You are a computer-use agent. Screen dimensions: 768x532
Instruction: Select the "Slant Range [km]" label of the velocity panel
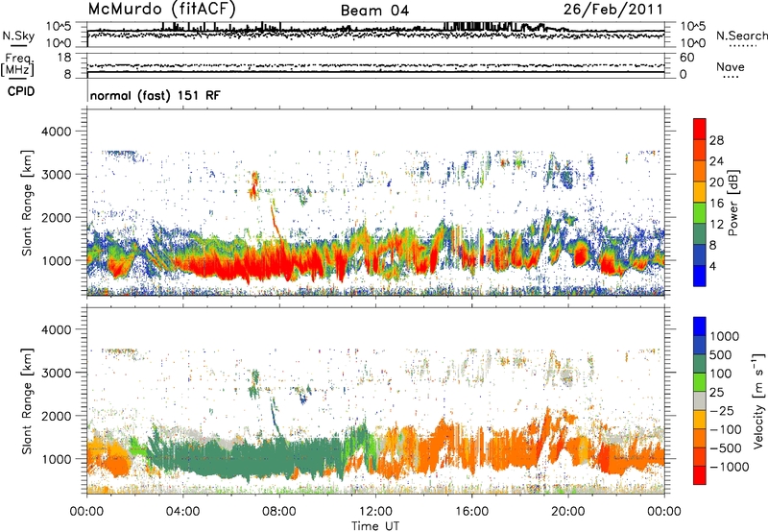[27, 401]
